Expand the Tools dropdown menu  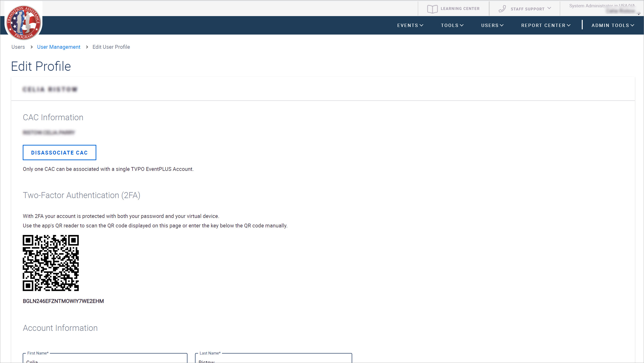click(452, 25)
